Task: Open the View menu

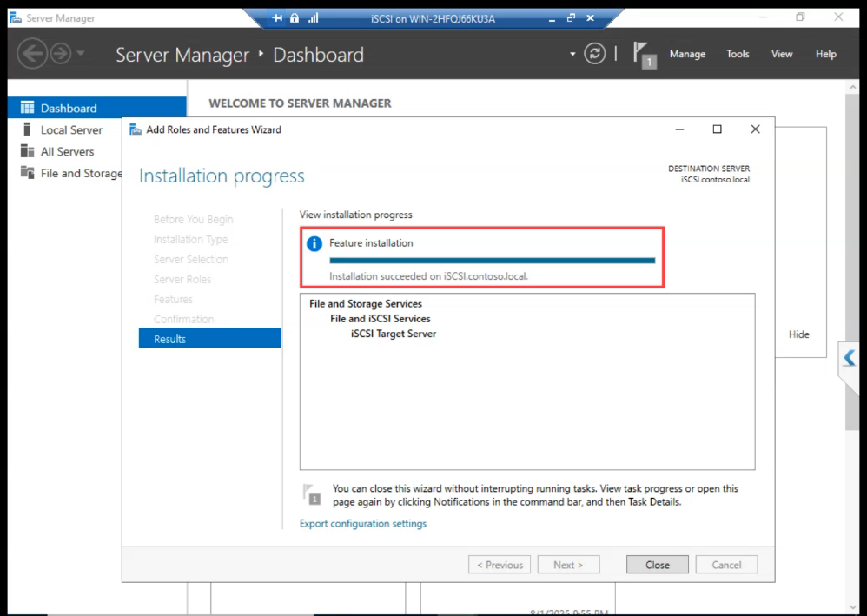Action: click(782, 54)
